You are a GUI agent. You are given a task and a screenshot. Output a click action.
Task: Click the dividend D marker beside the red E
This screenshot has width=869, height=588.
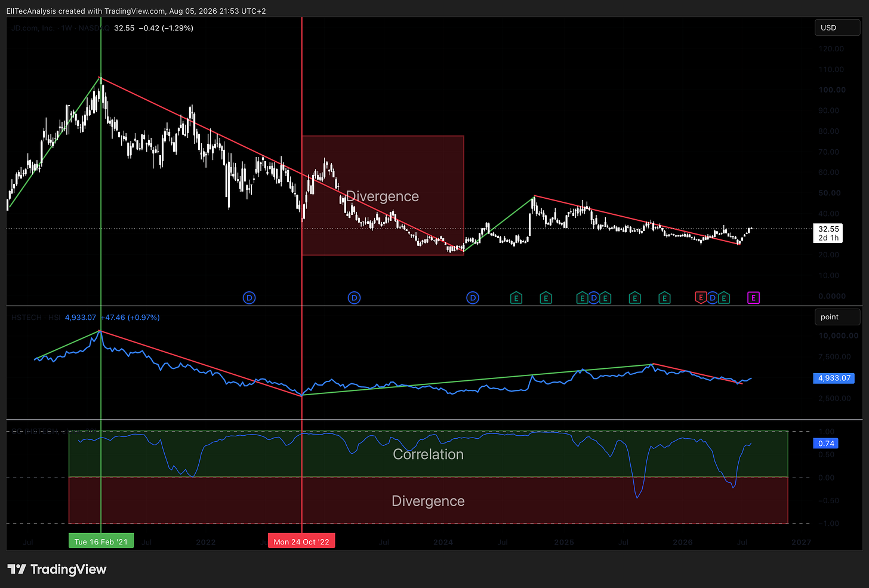click(712, 297)
